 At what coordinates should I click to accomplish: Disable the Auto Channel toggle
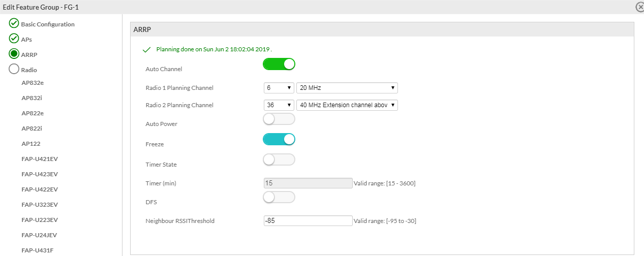pyautogui.click(x=279, y=64)
